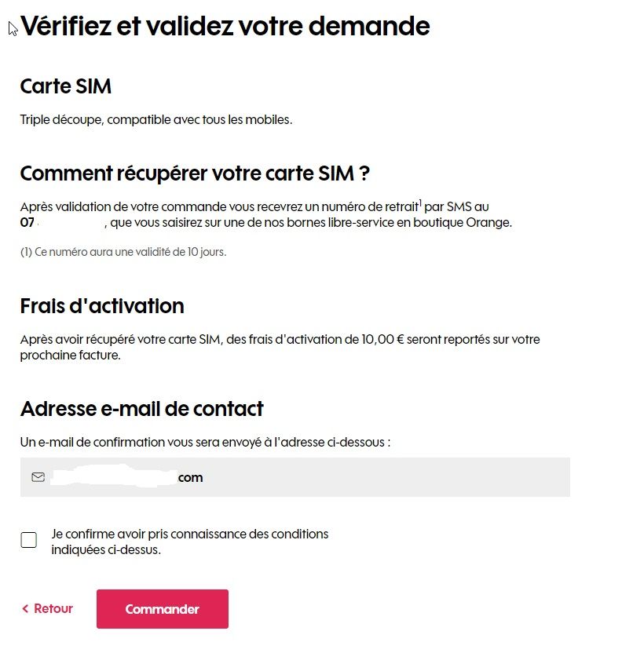Go back via the Retour link
This screenshot has width=644, height=653.
[x=53, y=609]
